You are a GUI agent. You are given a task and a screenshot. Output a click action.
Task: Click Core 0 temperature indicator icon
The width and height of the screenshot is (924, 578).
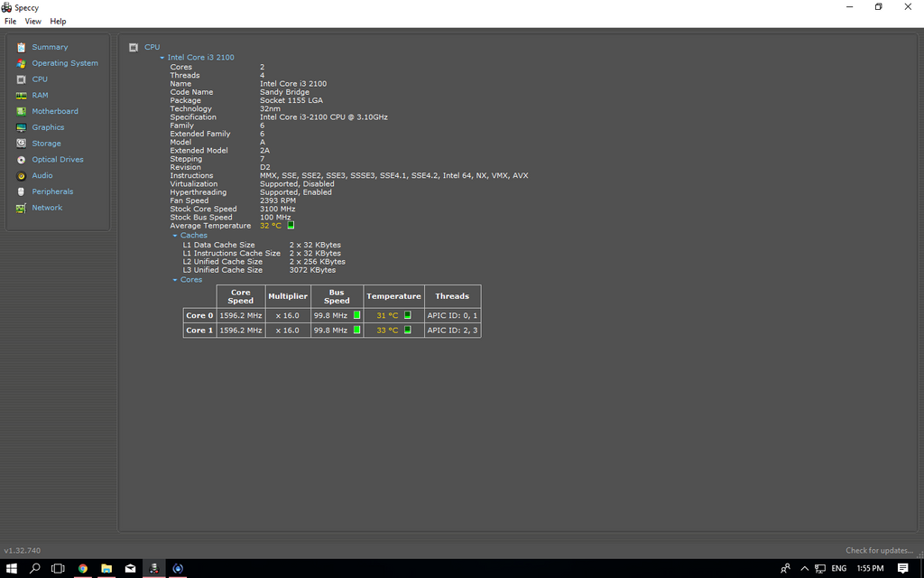407,315
